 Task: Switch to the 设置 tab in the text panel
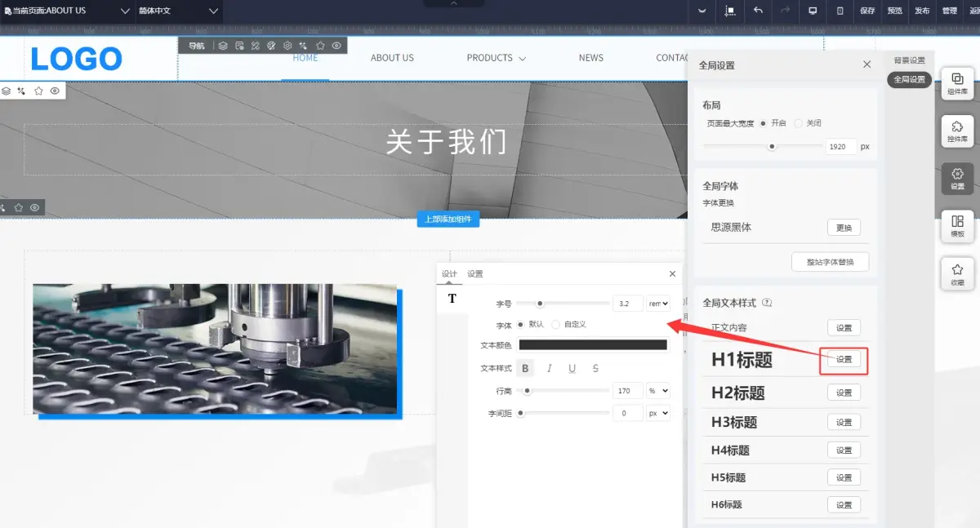[x=474, y=274]
